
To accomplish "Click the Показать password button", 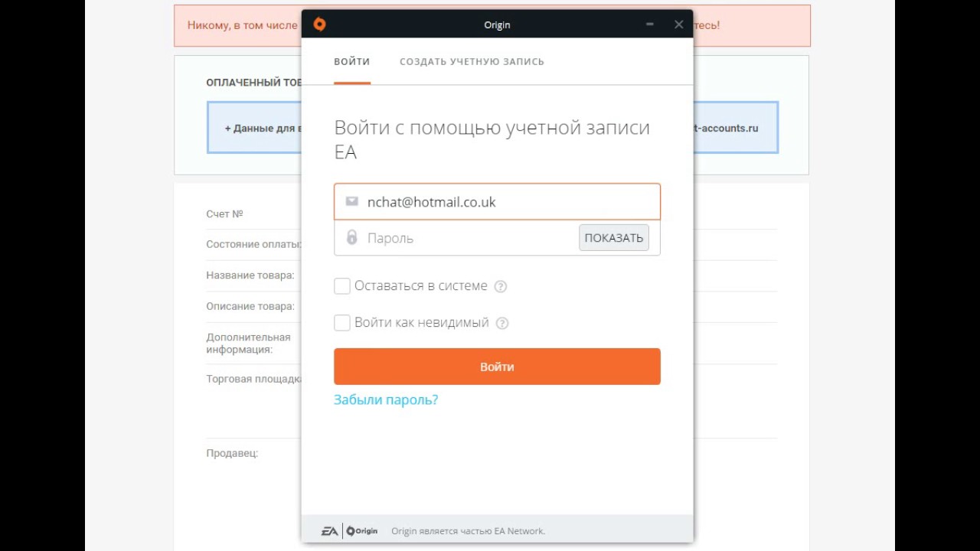I will [614, 238].
